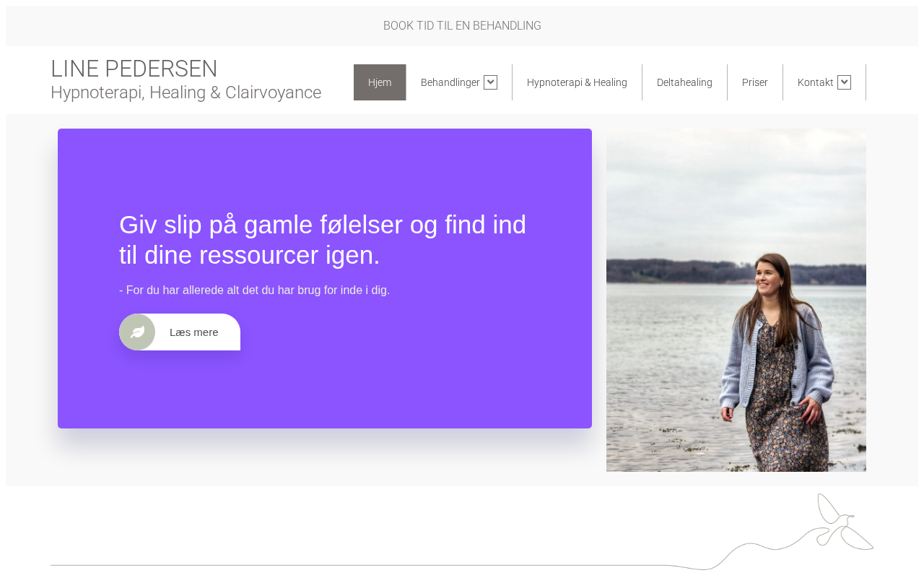Go to Hypnoterapi & Healing page

pyautogui.click(x=577, y=82)
